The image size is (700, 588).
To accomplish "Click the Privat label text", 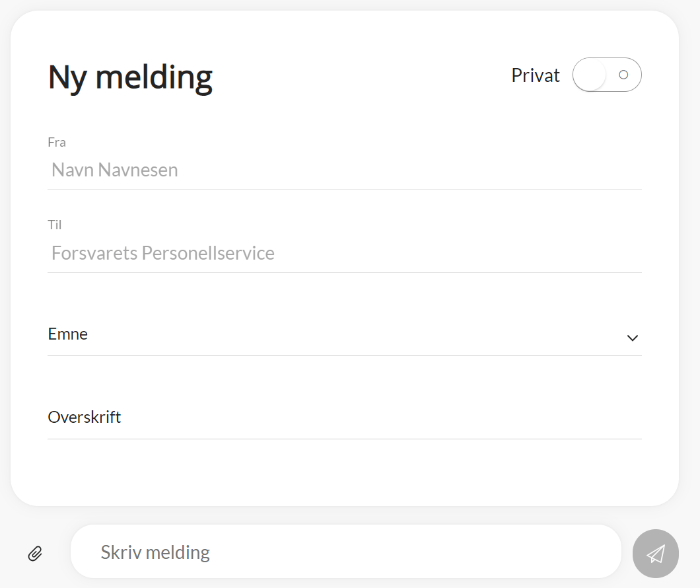I will (x=535, y=76).
